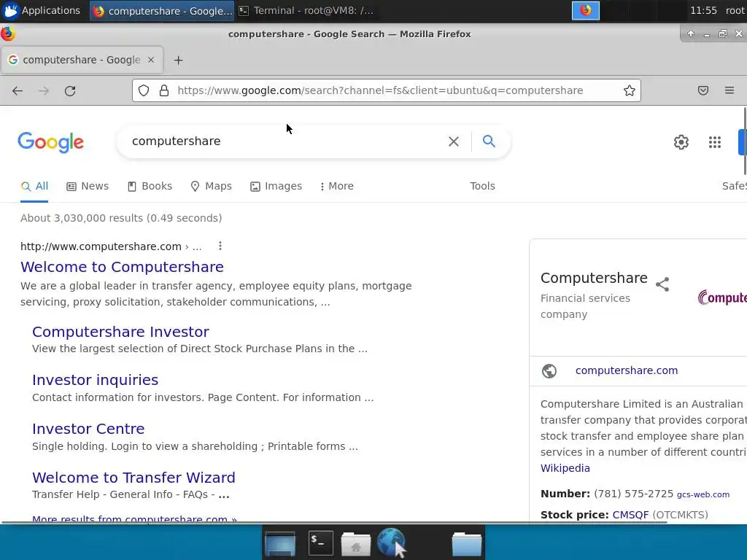Image resolution: width=747 pixels, height=560 pixels.
Task: Switch to the Images tab
Action: 276,186
